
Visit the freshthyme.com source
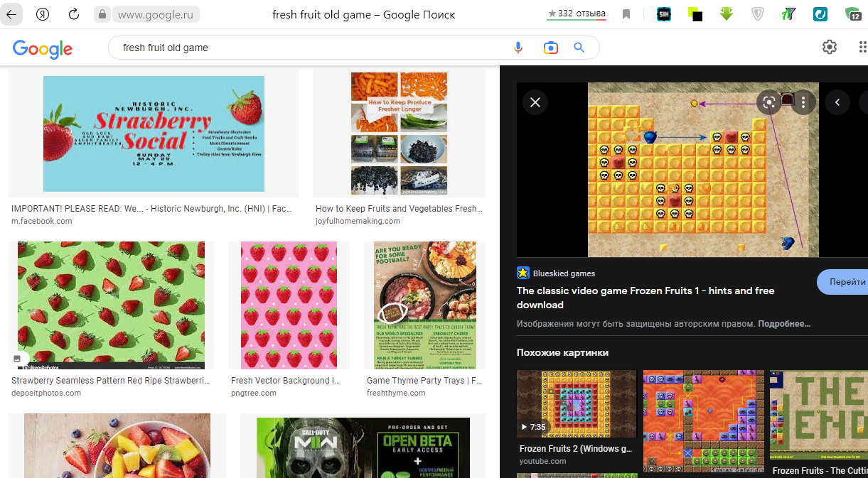[x=396, y=393]
